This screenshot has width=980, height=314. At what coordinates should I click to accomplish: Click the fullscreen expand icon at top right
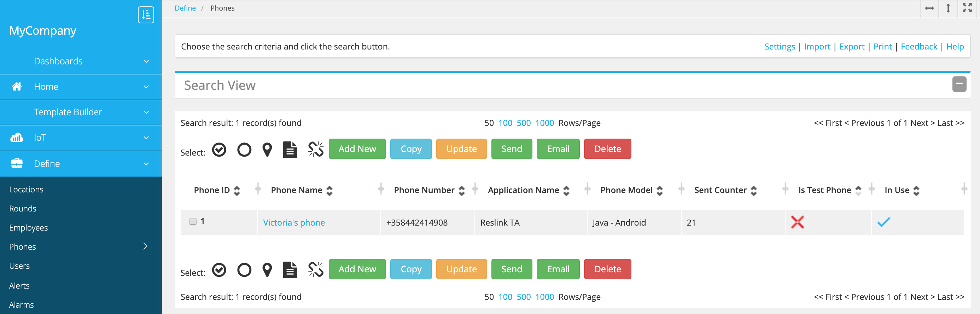click(x=967, y=8)
